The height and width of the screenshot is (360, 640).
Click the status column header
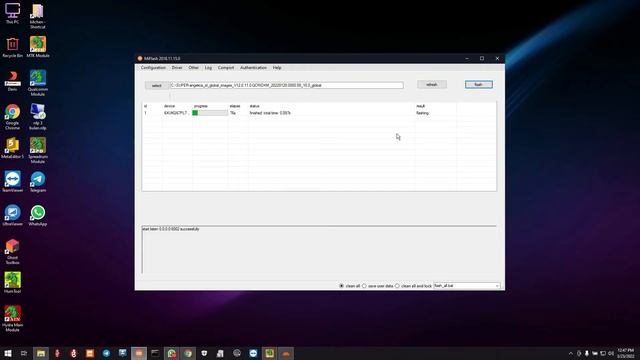[254, 106]
